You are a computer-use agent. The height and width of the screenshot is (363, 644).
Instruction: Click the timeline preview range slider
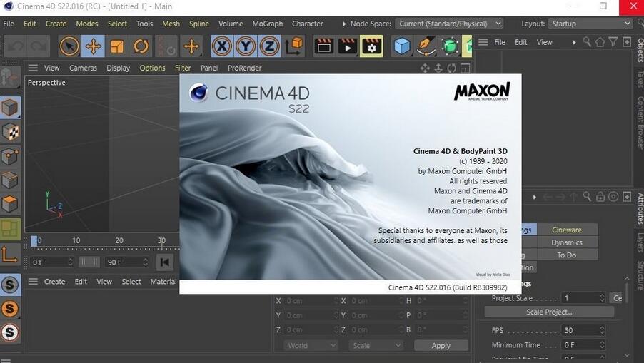click(89, 262)
